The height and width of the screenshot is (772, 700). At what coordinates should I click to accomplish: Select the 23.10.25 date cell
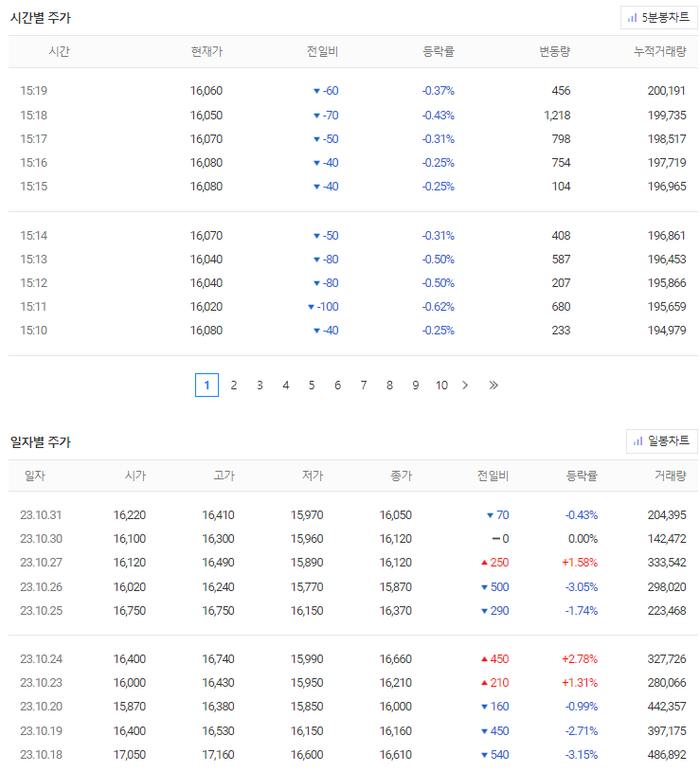[41, 611]
